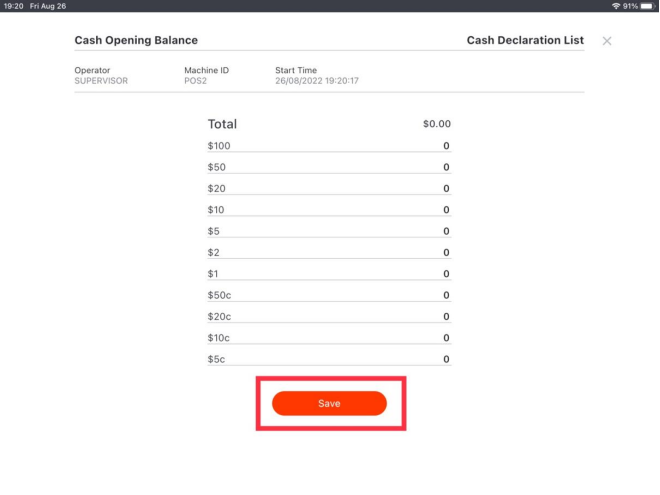Edit the $100 note count field
The image size is (660, 495).
(329, 146)
